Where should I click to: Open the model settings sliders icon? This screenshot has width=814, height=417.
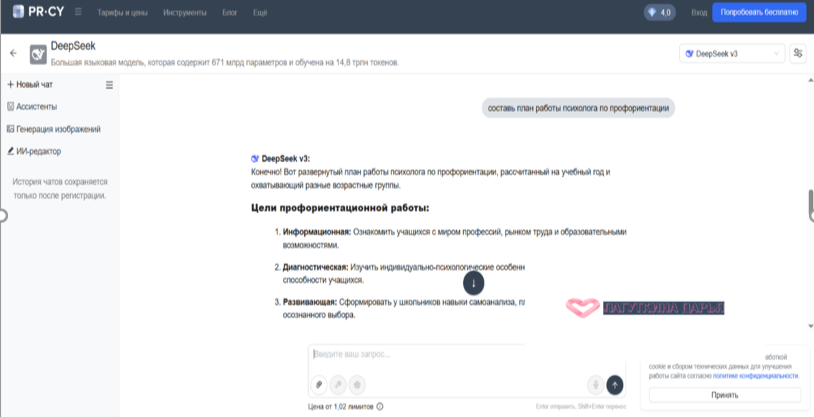(798, 53)
